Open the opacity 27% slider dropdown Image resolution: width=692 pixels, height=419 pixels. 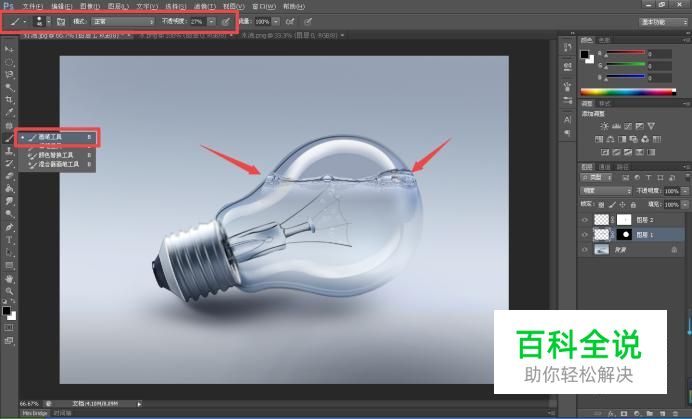click(x=212, y=22)
